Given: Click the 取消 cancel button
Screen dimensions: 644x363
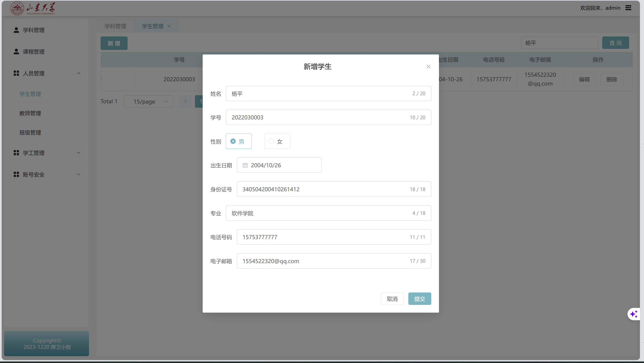Looking at the screenshot, I should [392, 298].
